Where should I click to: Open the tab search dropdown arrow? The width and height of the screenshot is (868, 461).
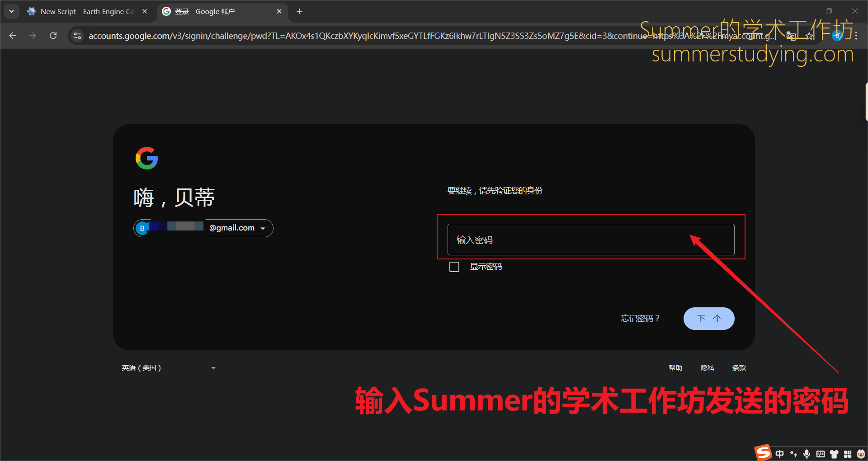pyautogui.click(x=11, y=11)
